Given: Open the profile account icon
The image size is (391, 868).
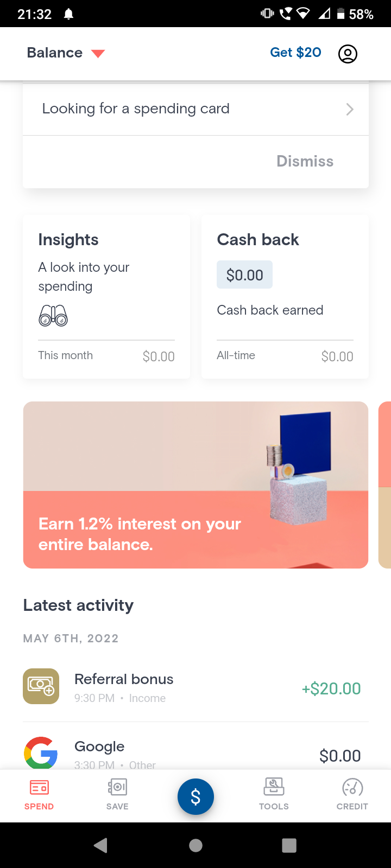Looking at the screenshot, I should (x=348, y=54).
